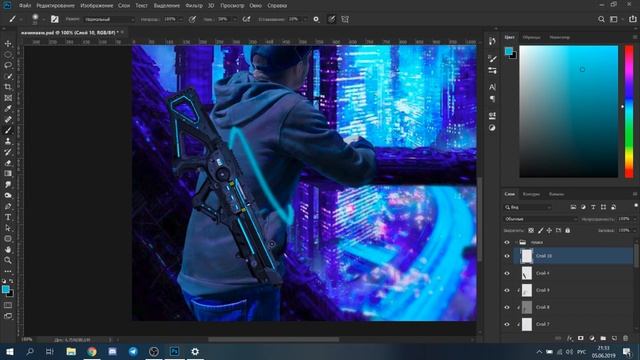Open the Окно menu
The width and height of the screenshot is (640, 360).
point(256,6)
